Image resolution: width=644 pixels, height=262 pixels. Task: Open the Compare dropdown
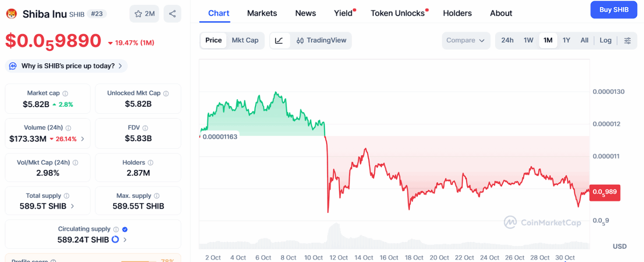465,41
